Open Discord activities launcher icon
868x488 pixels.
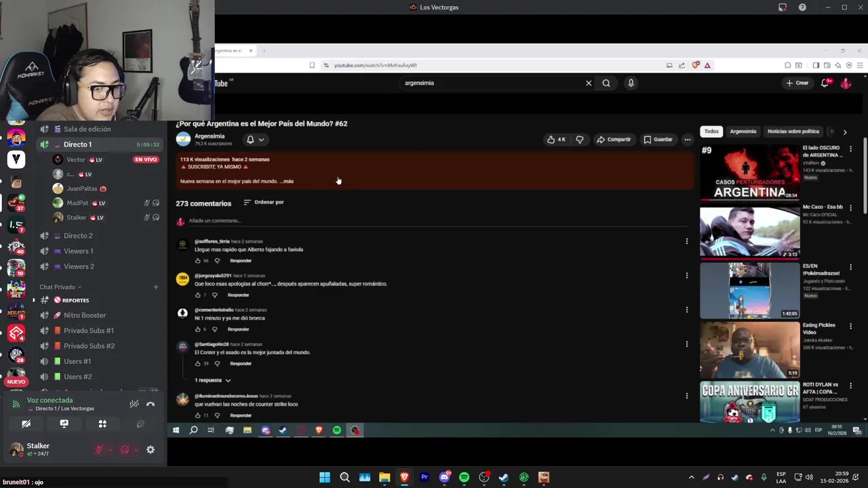[x=102, y=424]
